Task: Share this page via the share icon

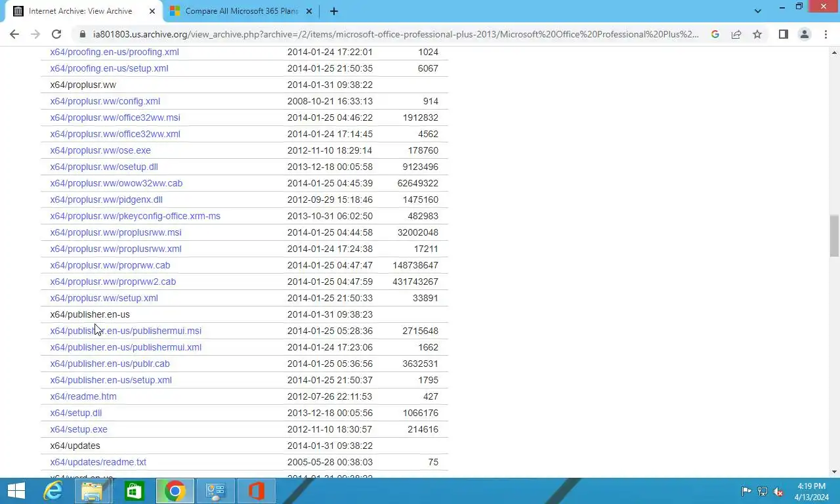Action: (736, 34)
